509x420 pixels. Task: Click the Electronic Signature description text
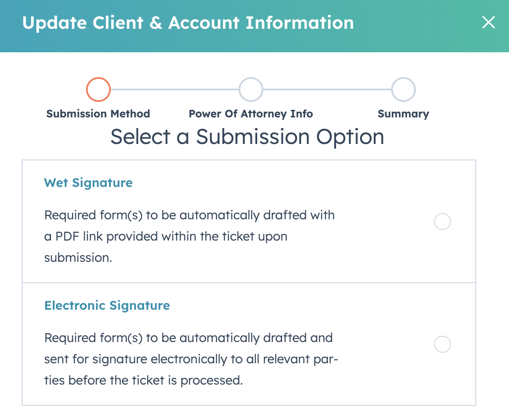pos(191,359)
